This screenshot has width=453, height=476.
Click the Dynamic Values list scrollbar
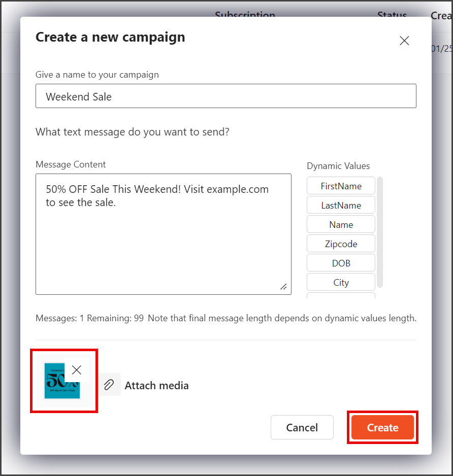click(x=380, y=232)
